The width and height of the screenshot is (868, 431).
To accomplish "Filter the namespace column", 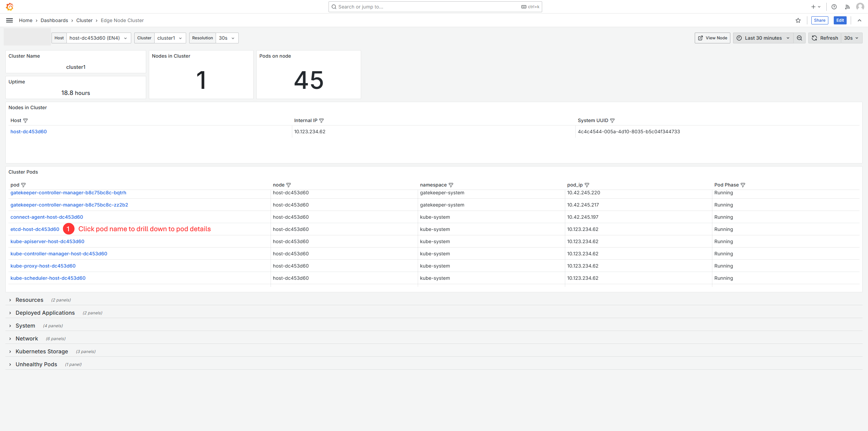I will tap(451, 185).
